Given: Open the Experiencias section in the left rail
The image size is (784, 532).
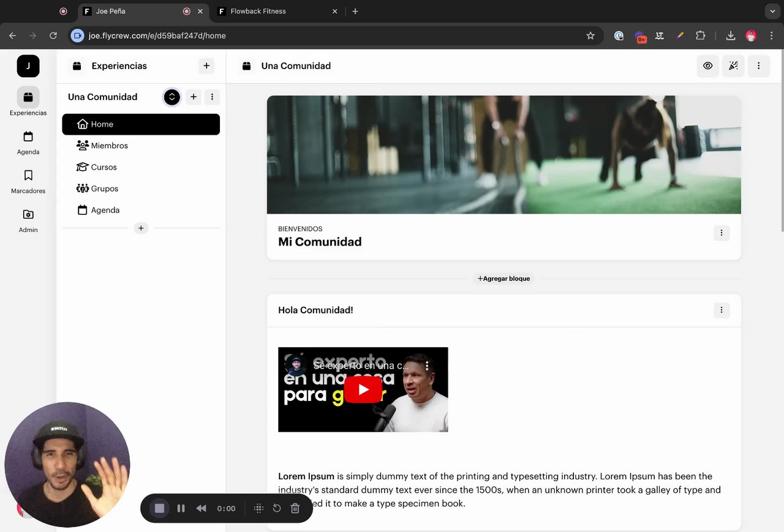Looking at the screenshot, I should [x=28, y=102].
